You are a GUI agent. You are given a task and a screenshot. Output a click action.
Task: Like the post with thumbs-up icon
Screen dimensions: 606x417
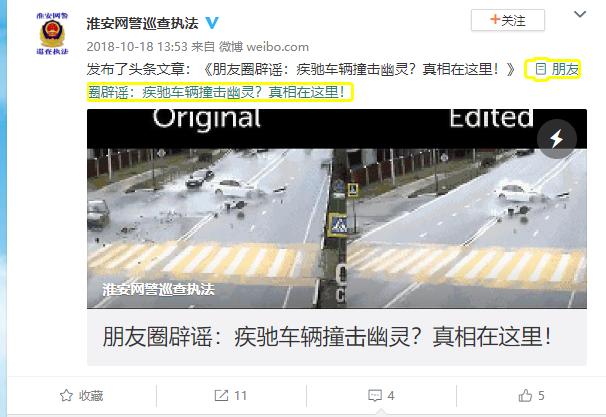pos(525,395)
